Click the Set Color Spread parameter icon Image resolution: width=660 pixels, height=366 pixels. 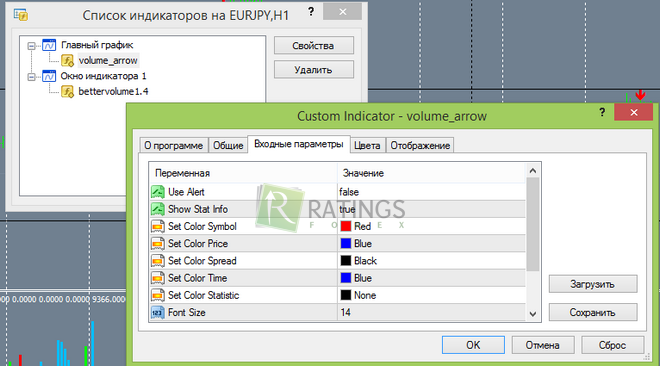[158, 261]
